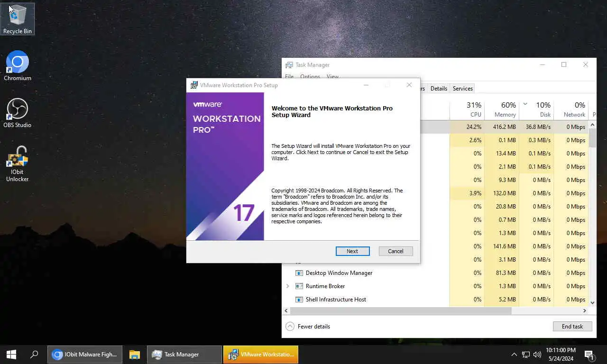
Task: Select the 132.0 MB memory cell
Action: click(502, 193)
